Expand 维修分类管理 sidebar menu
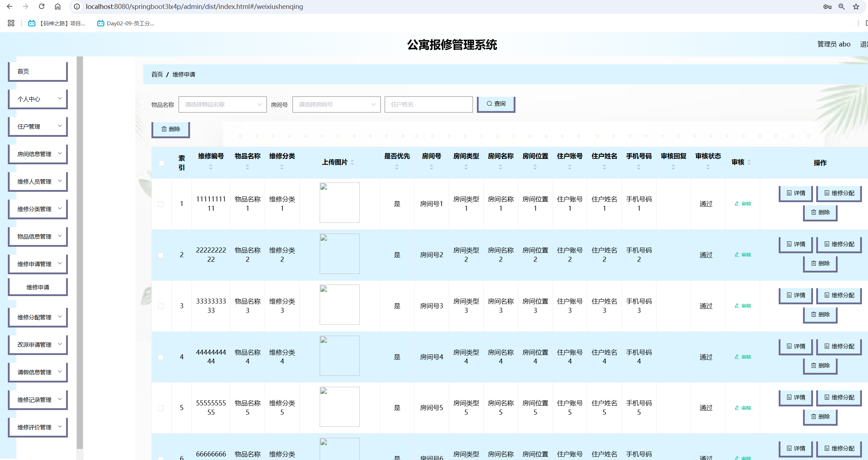Image resolution: width=868 pixels, height=460 pixels. tap(38, 209)
